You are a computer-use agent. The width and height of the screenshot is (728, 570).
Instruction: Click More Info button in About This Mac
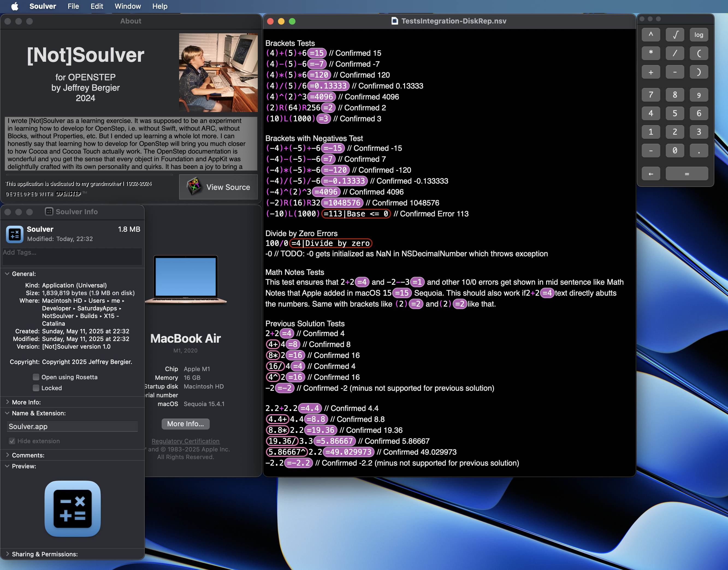pyautogui.click(x=185, y=424)
